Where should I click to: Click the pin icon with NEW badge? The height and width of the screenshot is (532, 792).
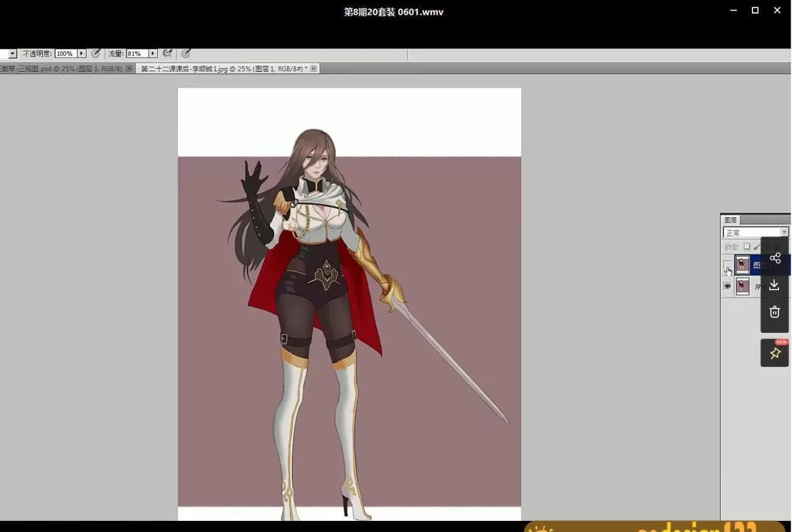tap(774, 353)
